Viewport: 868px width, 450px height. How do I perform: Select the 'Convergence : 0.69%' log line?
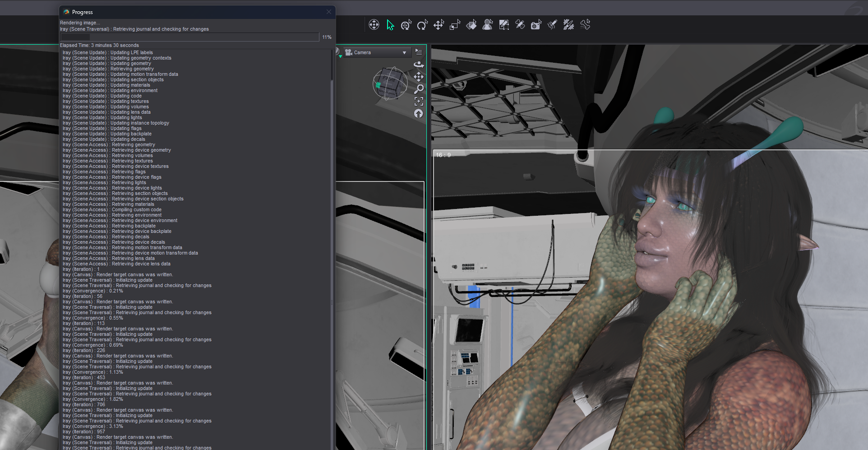pos(93,345)
